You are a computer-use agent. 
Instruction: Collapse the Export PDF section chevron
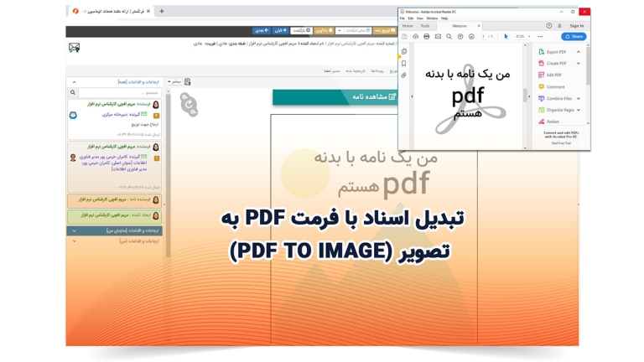[x=579, y=52]
